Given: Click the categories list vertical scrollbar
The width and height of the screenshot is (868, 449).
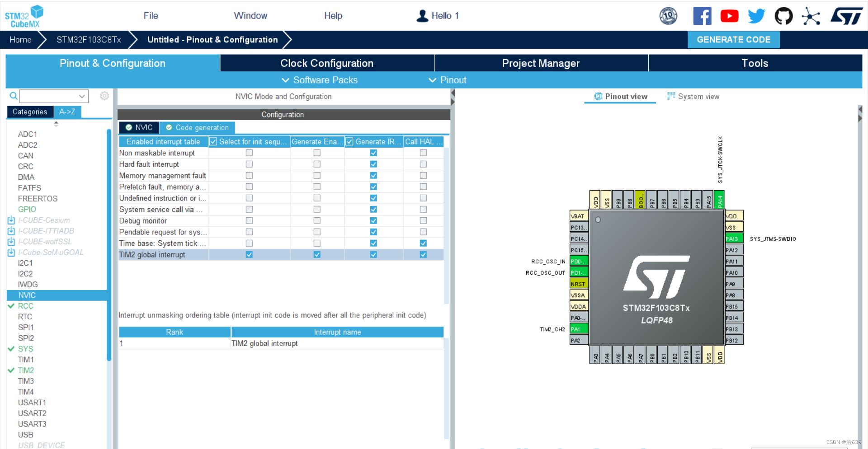Looking at the screenshot, I should [x=109, y=245].
